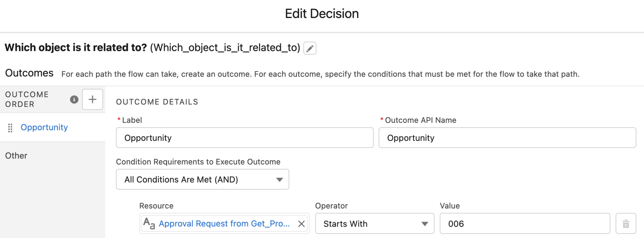Remove the Approval Request resource with the X icon
This screenshot has height=238, width=644.
[301, 224]
